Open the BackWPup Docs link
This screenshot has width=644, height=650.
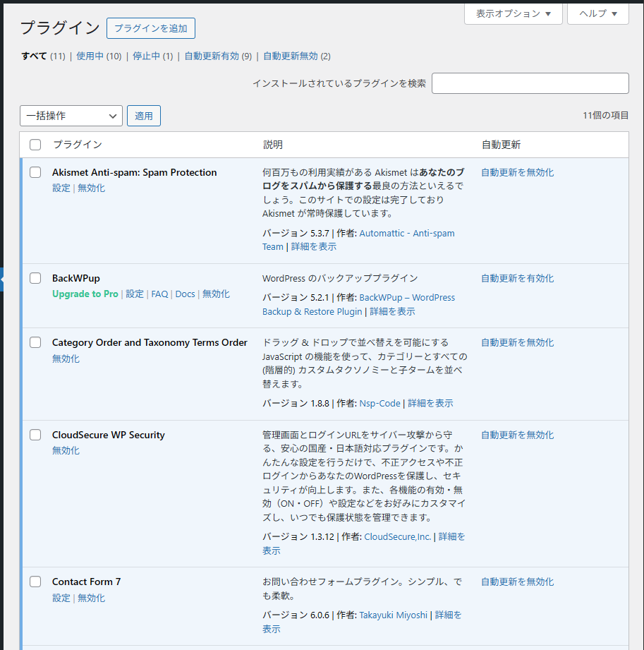[185, 294]
